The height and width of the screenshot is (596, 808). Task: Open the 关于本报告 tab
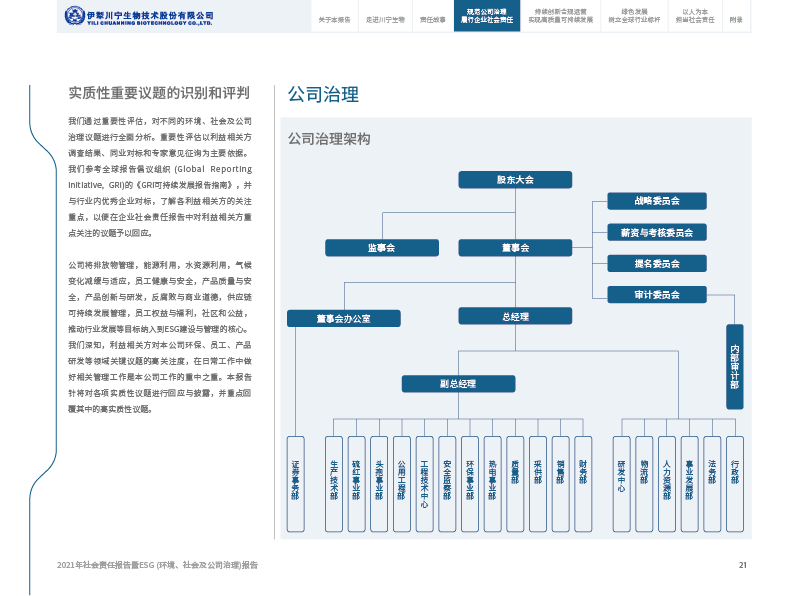(334, 19)
